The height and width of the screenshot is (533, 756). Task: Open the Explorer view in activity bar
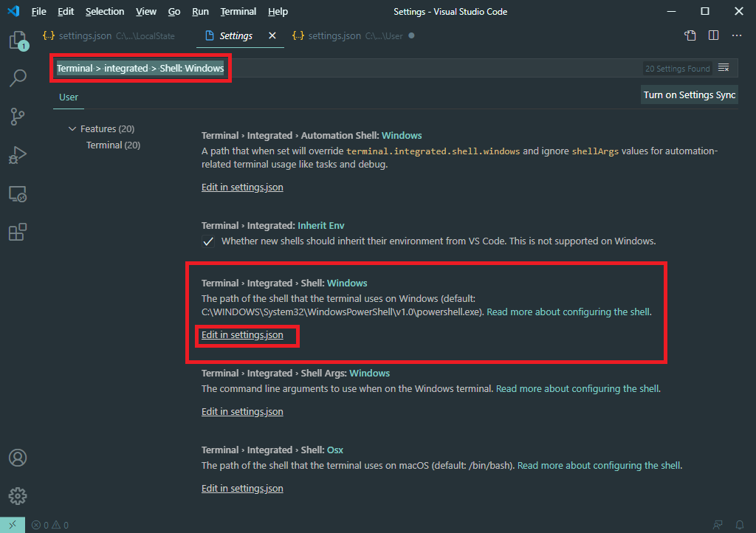[x=18, y=41]
